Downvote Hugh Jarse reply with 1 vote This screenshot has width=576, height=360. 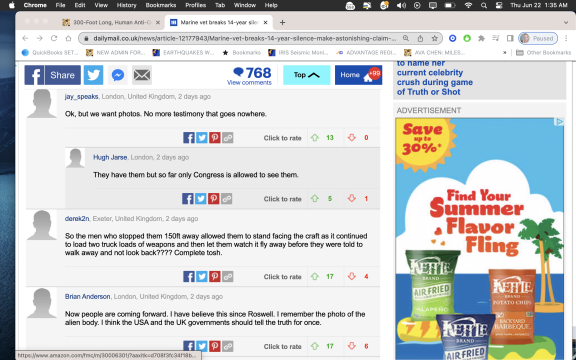[x=352, y=199]
